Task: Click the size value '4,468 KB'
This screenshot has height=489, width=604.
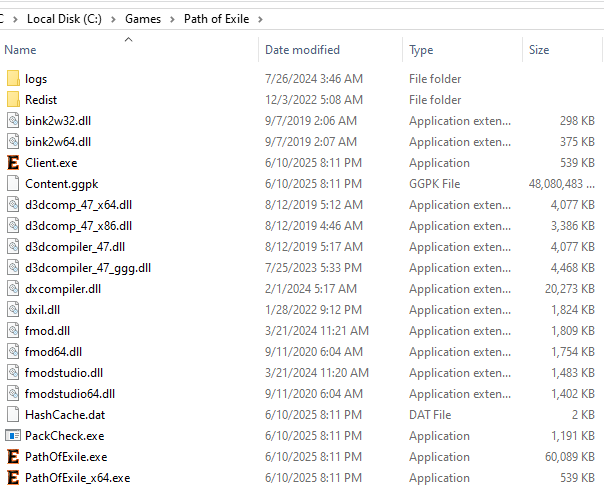Action: coord(572,268)
